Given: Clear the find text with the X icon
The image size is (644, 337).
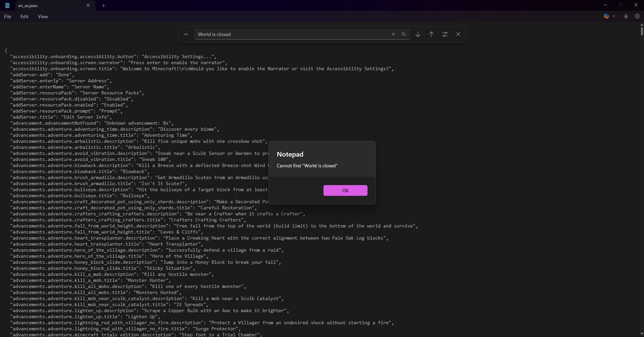Looking at the screenshot, I should pyautogui.click(x=393, y=34).
